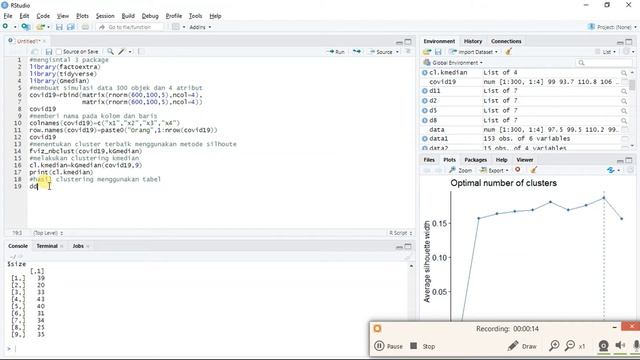
Task: Open Project (None) dropdown
Action: (611, 27)
